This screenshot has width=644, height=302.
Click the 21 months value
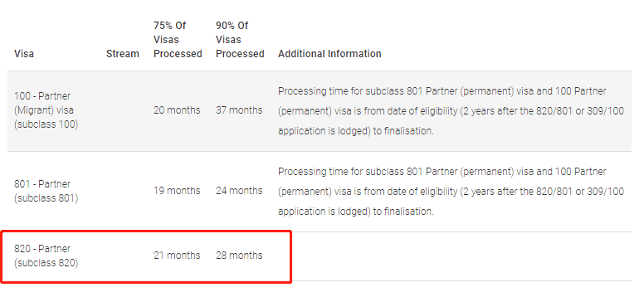coord(177,256)
